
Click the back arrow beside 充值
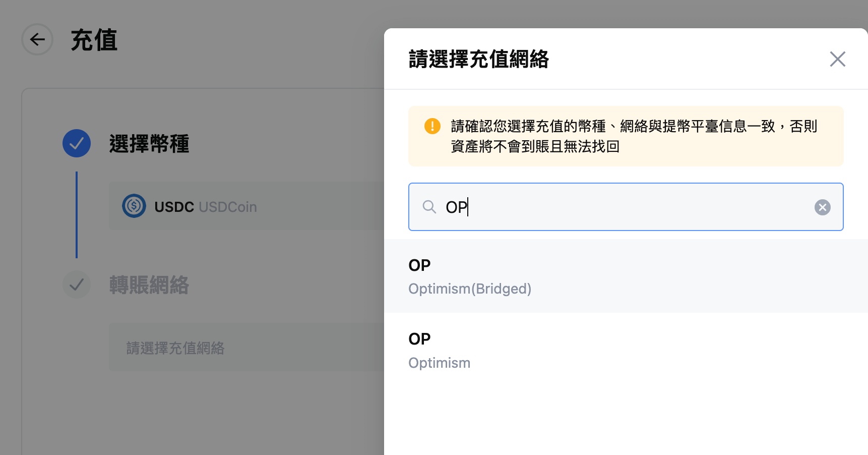37,39
